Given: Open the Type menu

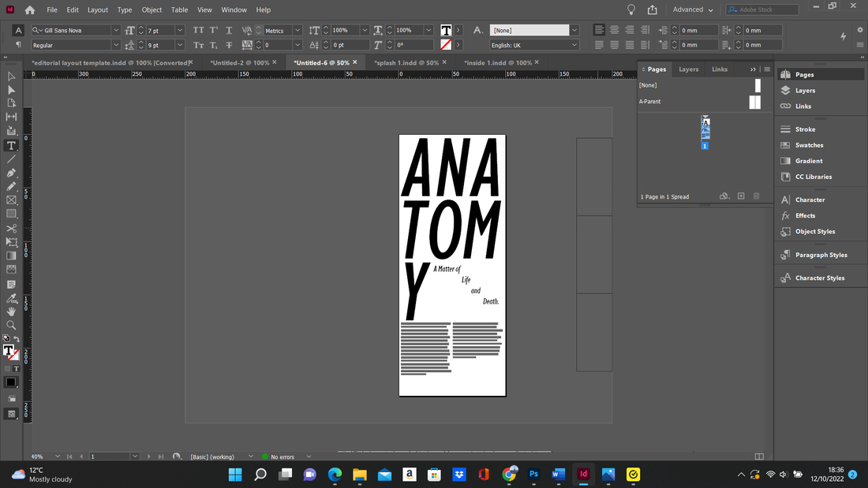Looking at the screenshot, I should tap(125, 10).
